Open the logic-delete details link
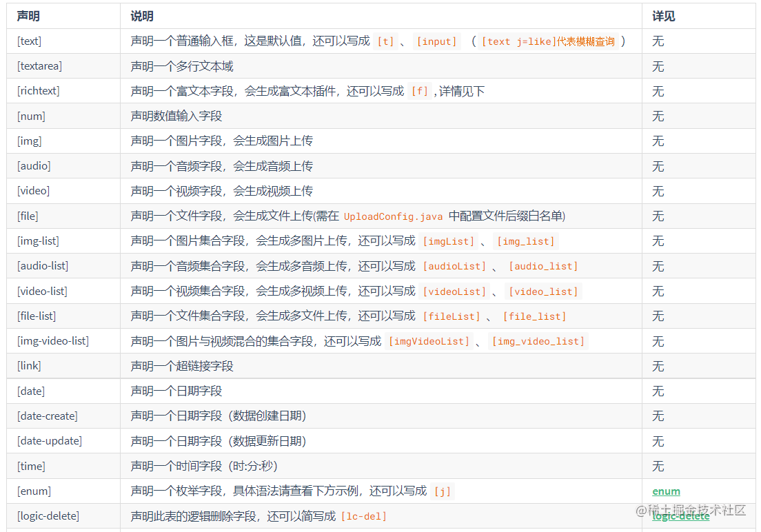Screen dimensions: 761x532 point(680,516)
